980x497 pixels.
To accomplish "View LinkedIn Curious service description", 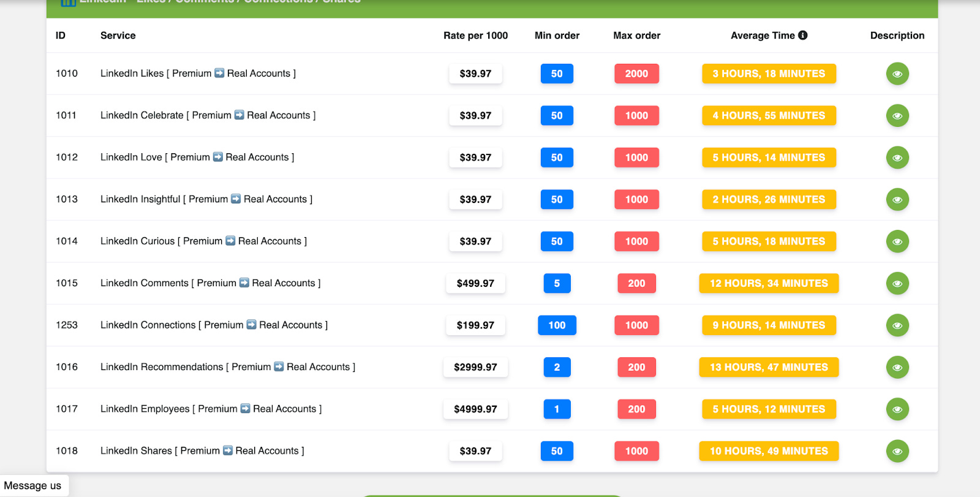I will coord(897,241).
